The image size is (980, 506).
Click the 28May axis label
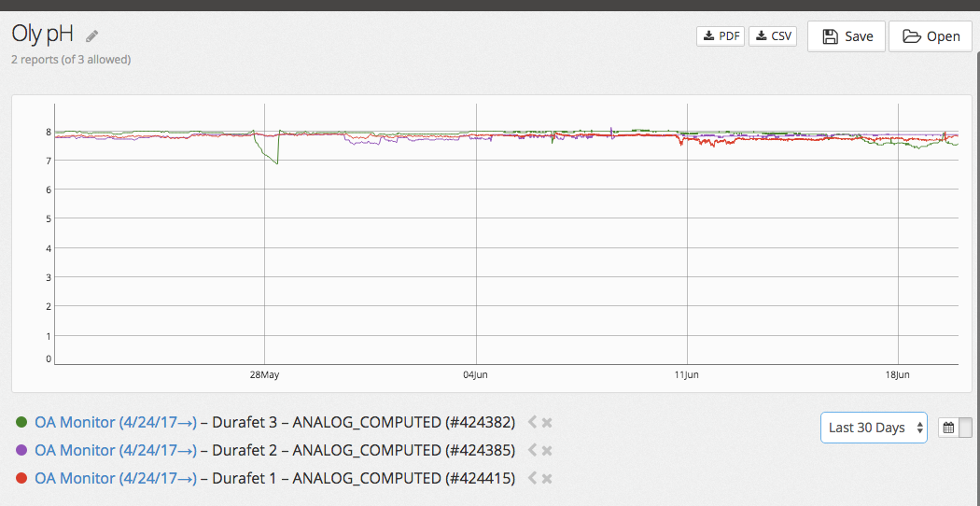264,375
